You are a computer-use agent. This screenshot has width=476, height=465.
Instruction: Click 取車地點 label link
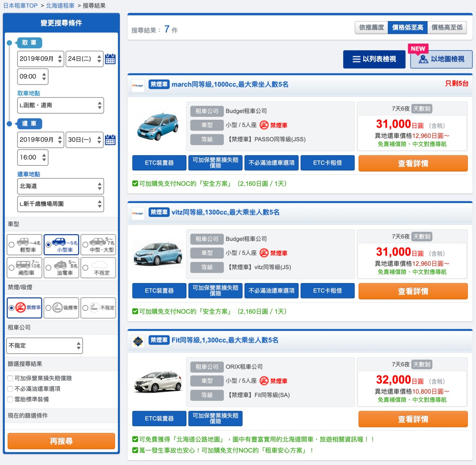tap(29, 93)
